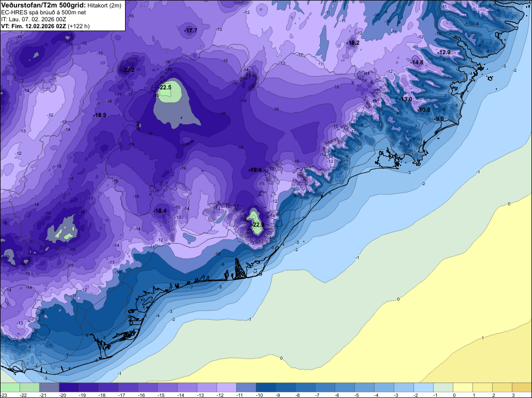Click the bold -14.8 temperature label
Screen dimensions: 532x398
click(x=417, y=62)
